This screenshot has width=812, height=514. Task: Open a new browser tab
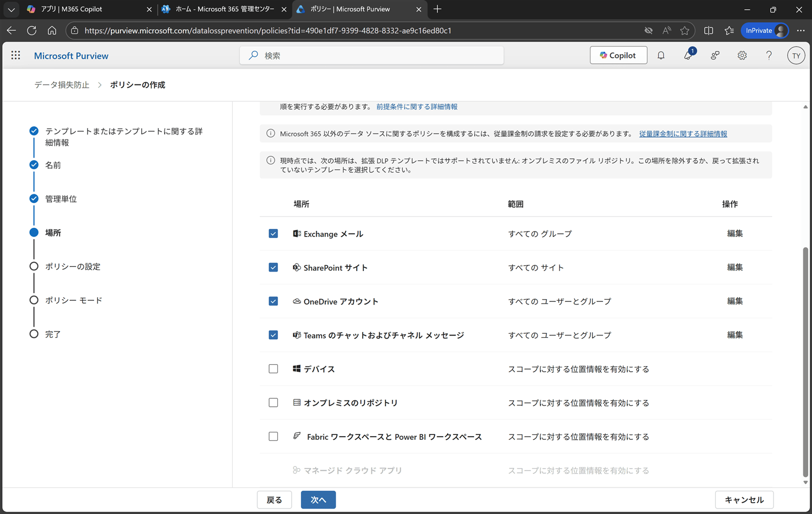(x=437, y=9)
